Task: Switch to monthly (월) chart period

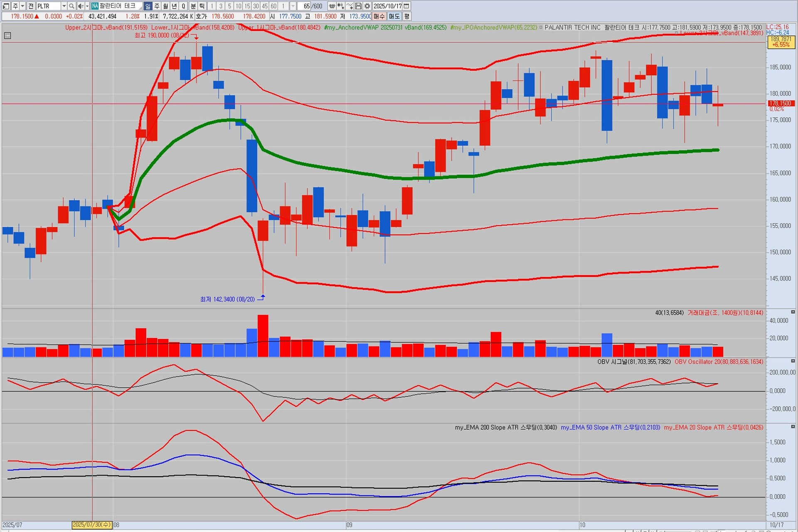Action: (165, 6)
